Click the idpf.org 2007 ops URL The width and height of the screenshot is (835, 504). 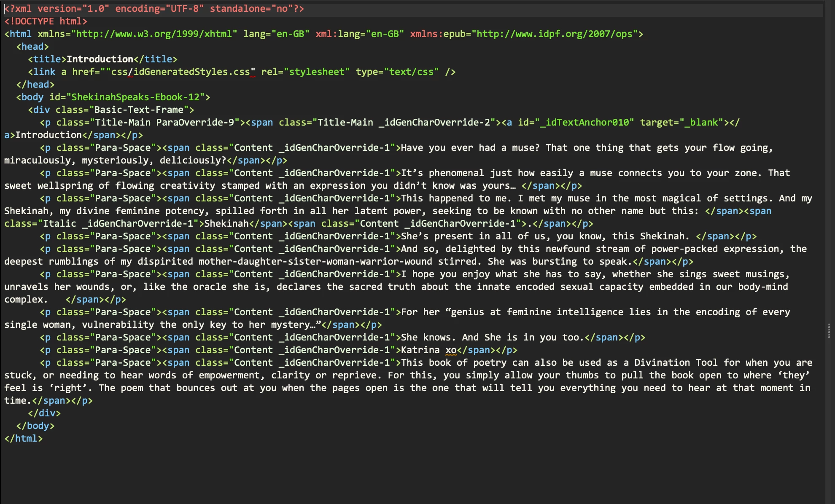point(555,34)
